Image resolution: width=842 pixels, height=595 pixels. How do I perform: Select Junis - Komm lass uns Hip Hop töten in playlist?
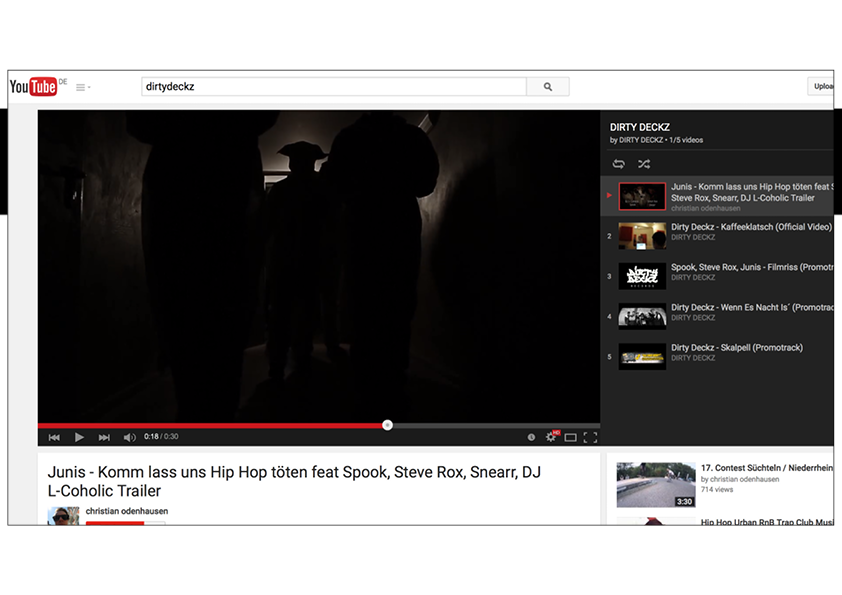click(717, 196)
